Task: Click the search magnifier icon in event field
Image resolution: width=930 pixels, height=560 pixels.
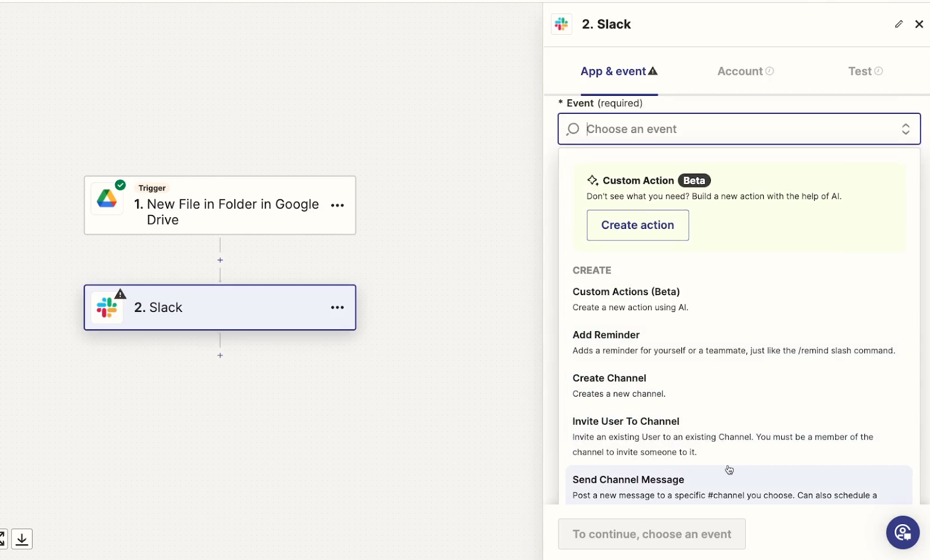Action: (x=573, y=129)
